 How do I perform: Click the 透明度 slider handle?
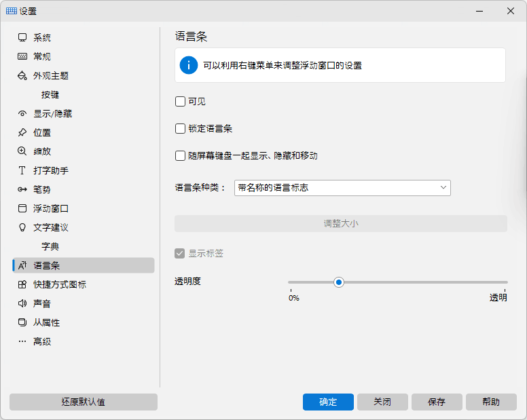click(x=339, y=282)
